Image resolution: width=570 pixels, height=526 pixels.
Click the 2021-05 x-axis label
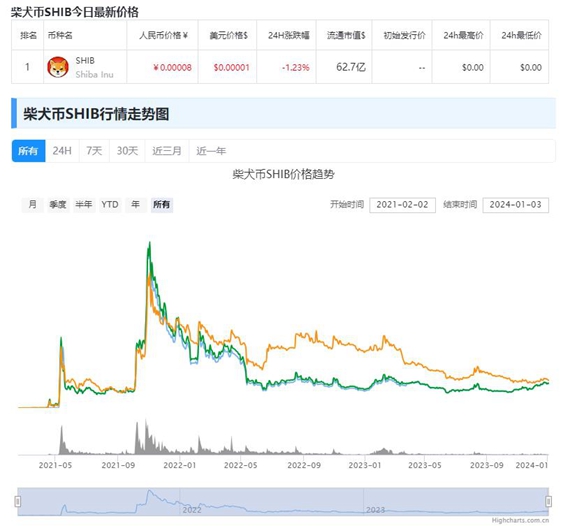55,465
